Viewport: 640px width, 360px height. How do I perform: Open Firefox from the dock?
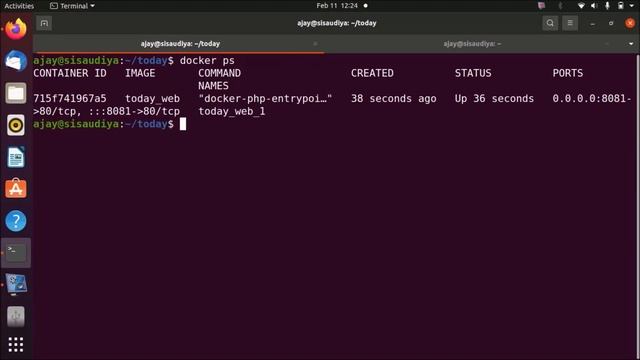tap(16, 29)
